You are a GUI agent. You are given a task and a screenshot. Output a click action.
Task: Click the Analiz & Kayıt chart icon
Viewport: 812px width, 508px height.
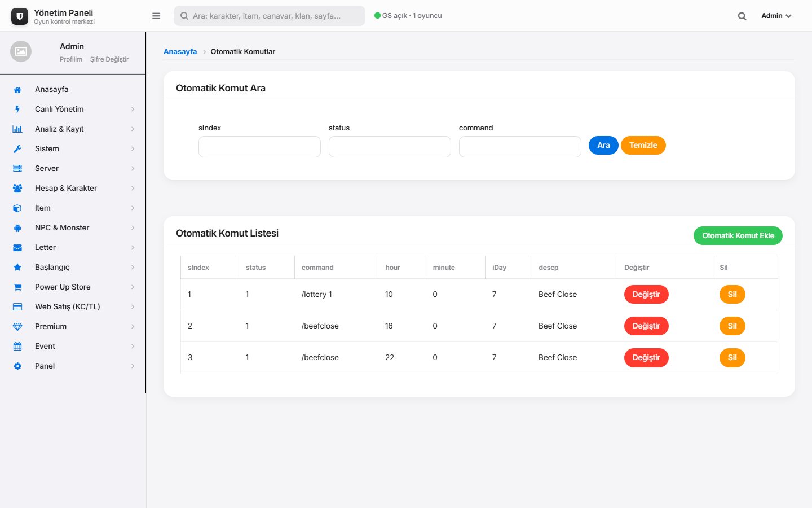[x=17, y=129]
